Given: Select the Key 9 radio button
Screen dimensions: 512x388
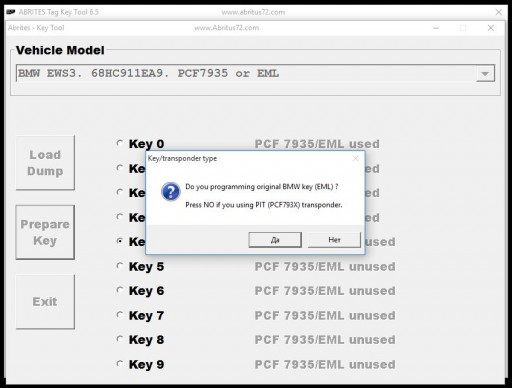Looking at the screenshot, I should (120, 364).
